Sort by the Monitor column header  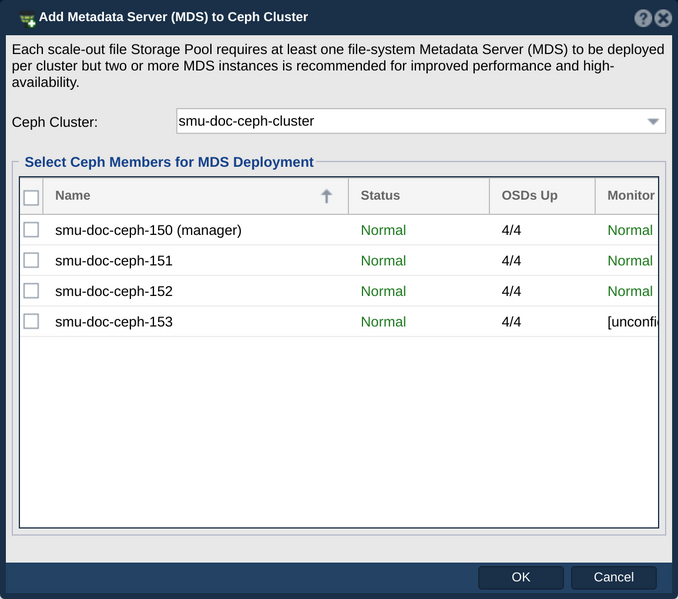(x=627, y=195)
